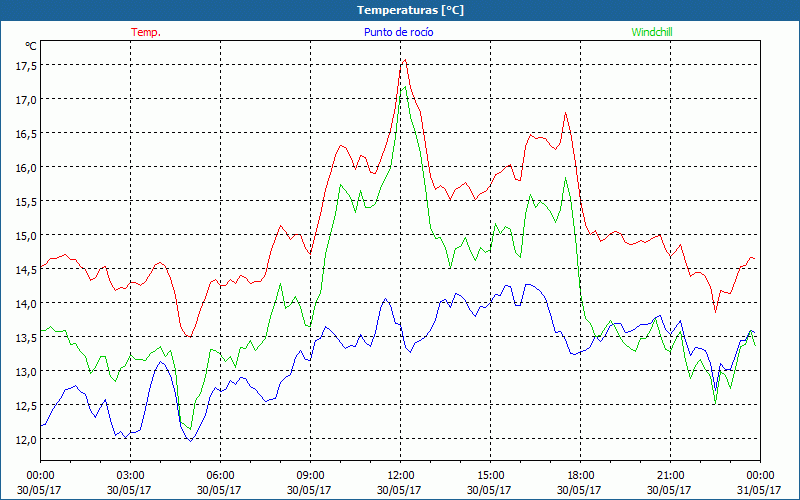Click the 15,5 y-axis value
The width and height of the screenshot is (800, 500).
click(x=26, y=202)
